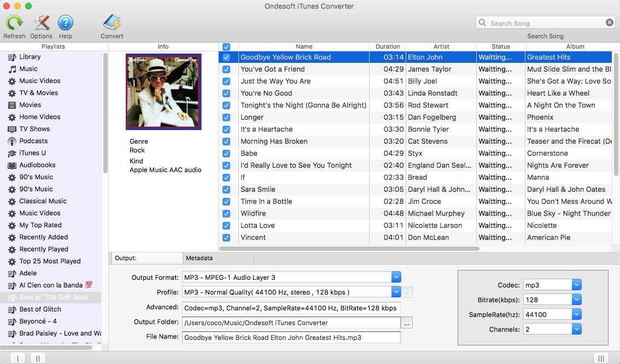The height and width of the screenshot is (364, 620).
Task: Click the magnifier icon in Search Song
Action: pyautogui.click(x=482, y=22)
